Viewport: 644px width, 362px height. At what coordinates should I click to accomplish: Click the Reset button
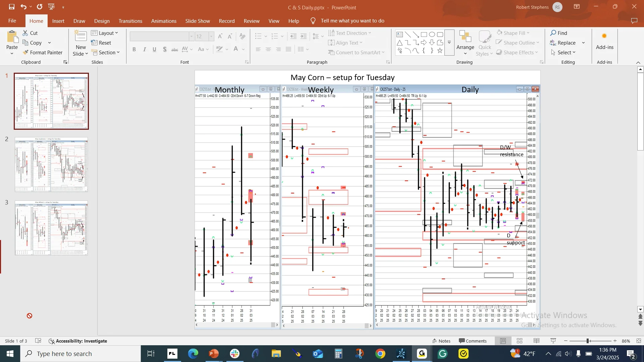click(101, 43)
